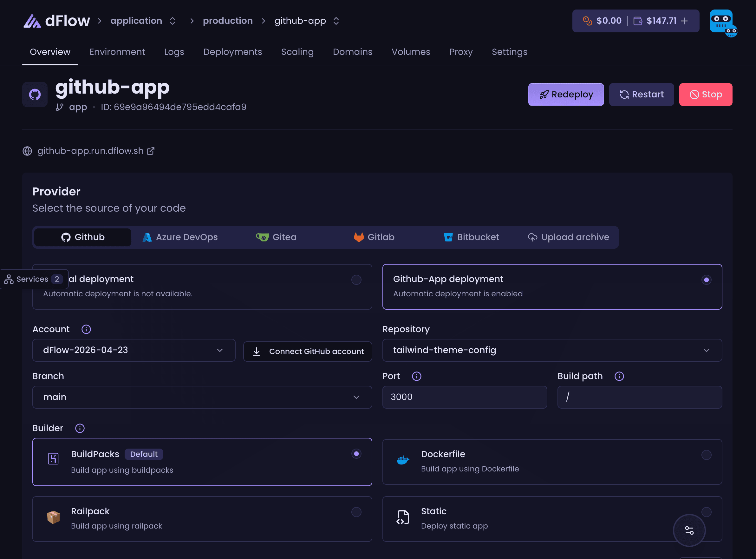Click the globe icon beside the domain
Screen dimensions: 756x559
27,151
